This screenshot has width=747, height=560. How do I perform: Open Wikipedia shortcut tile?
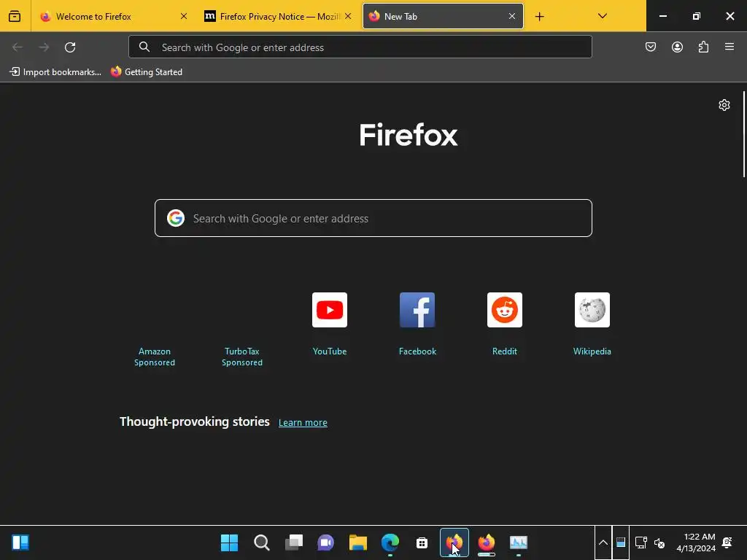(592, 310)
